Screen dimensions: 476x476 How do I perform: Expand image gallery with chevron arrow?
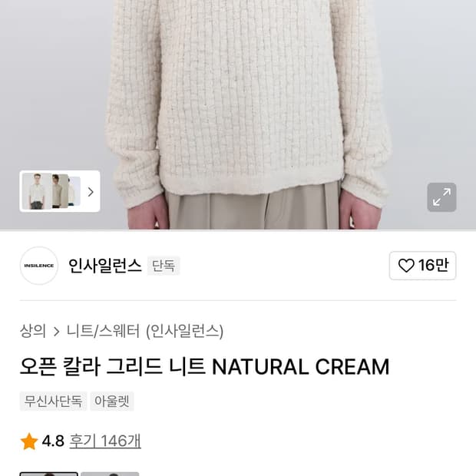(x=91, y=192)
